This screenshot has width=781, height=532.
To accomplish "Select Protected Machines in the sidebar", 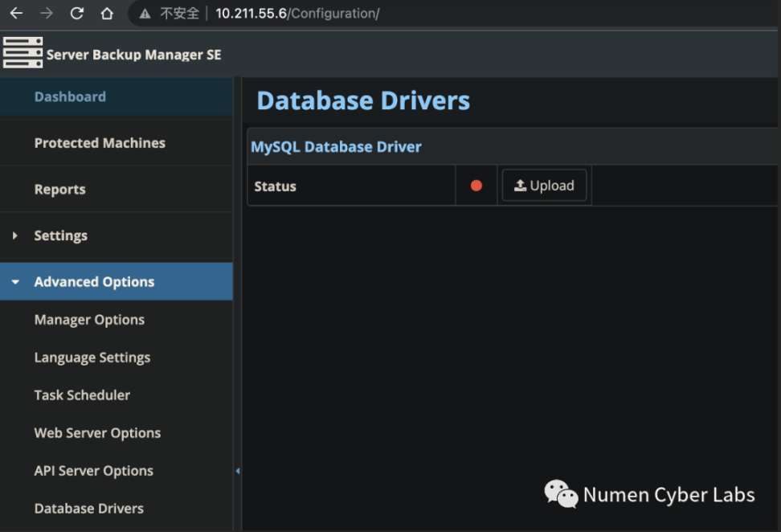I will pos(100,142).
